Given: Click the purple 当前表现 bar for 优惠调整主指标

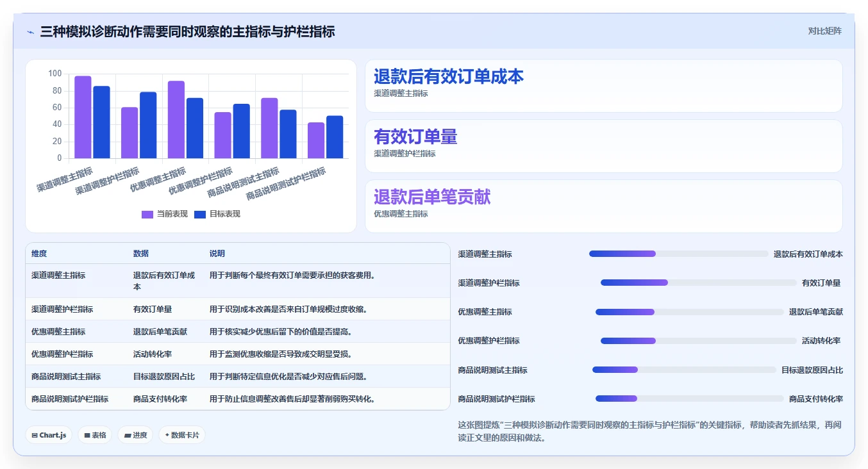Looking at the screenshot, I should pos(176,120).
